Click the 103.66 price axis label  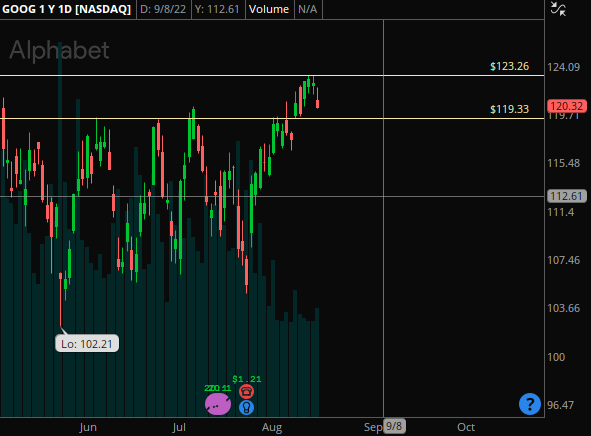(563, 308)
